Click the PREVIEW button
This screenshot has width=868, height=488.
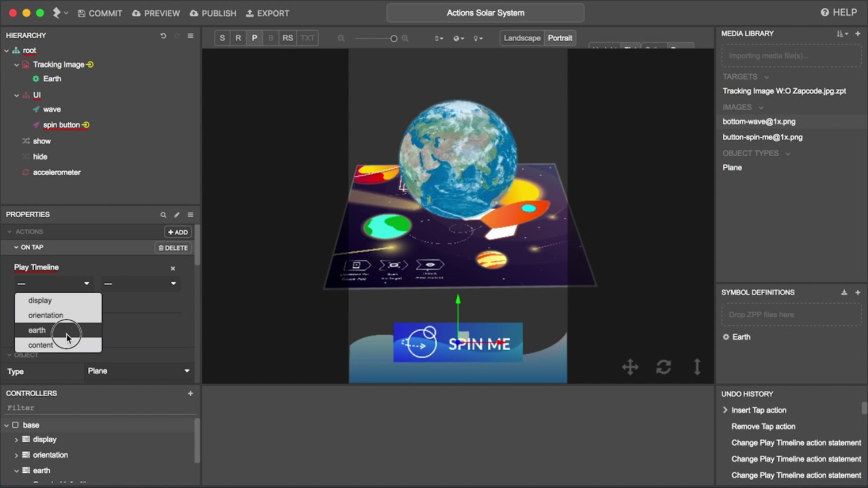[156, 13]
